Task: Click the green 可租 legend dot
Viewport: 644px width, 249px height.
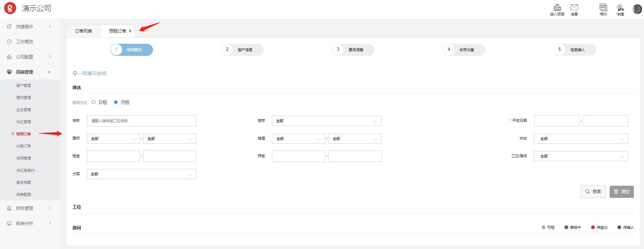Action: point(544,227)
